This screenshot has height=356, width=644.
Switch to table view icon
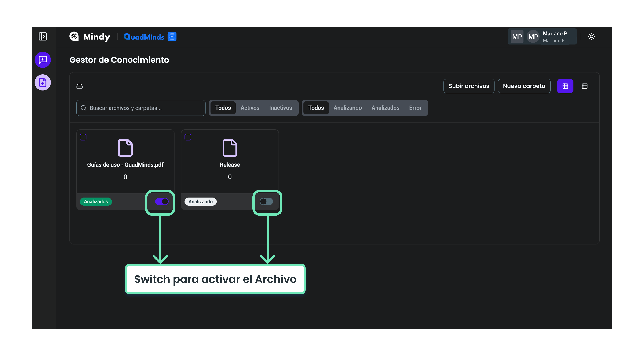(585, 86)
